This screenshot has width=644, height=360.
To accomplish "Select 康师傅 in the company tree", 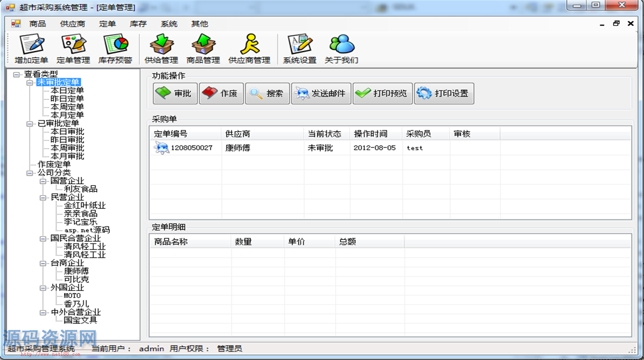I will click(x=76, y=271).
